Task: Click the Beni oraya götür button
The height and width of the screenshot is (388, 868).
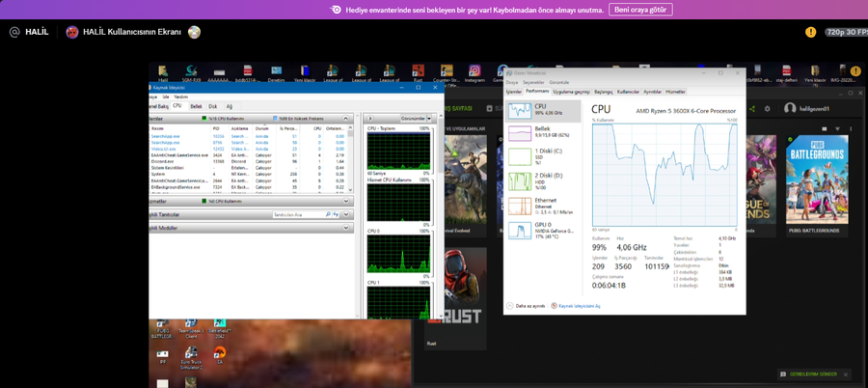Action: pyautogui.click(x=640, y=10)
